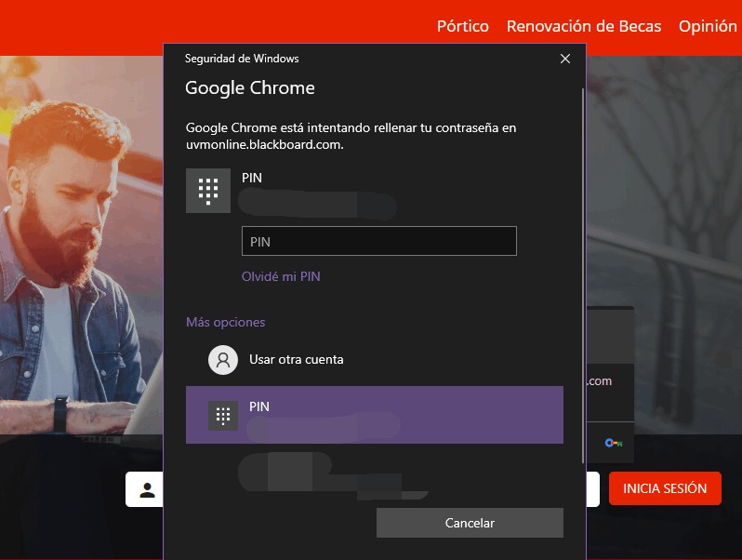The image size is (742, 560).
Task: Open Renovación de Becas menu item
Action: pyautogui.click(x=584, y=26)
